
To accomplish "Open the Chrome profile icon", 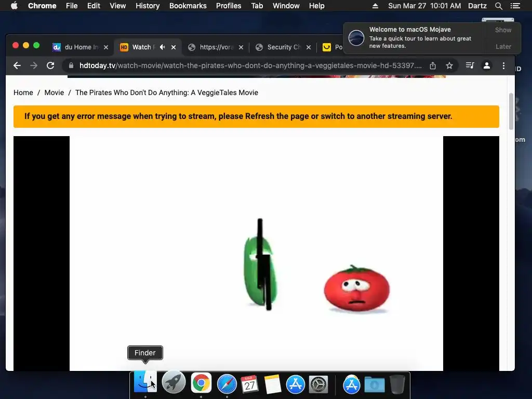I will 486,65.
